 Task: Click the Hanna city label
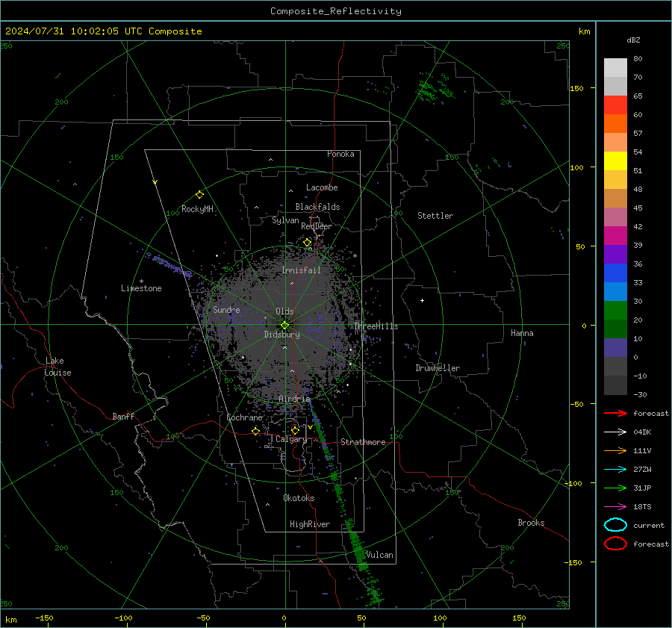(522, 332)
